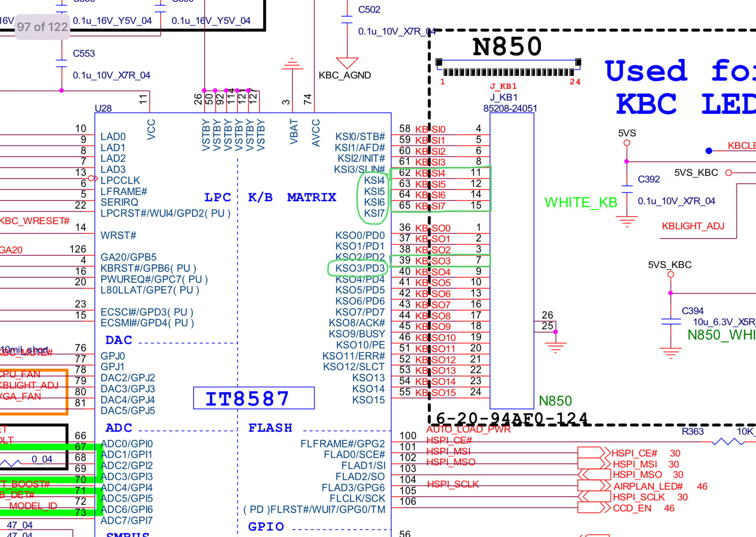Select the KBC_WRESET# net label
Viewport: 756px width, 537px height.
click(x=35, y=221)
